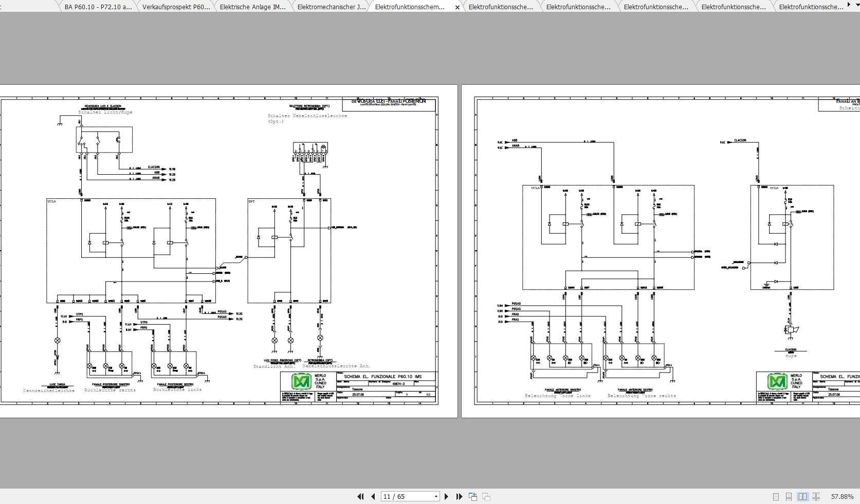This screenshot has height=504, width=860.
Task: Click the Rückleuchte rechts label
Action: pos(110,390)
